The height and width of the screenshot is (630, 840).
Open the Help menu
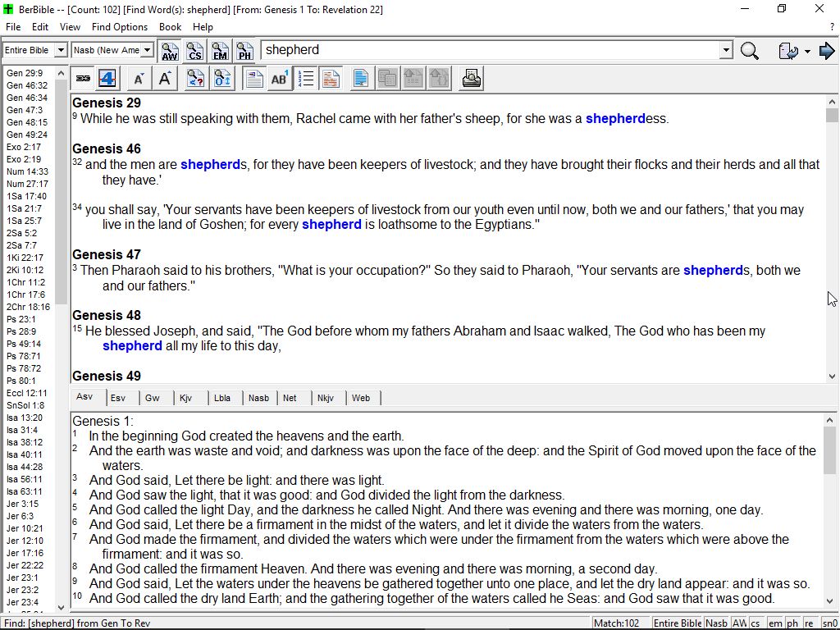tap(203, 27)
